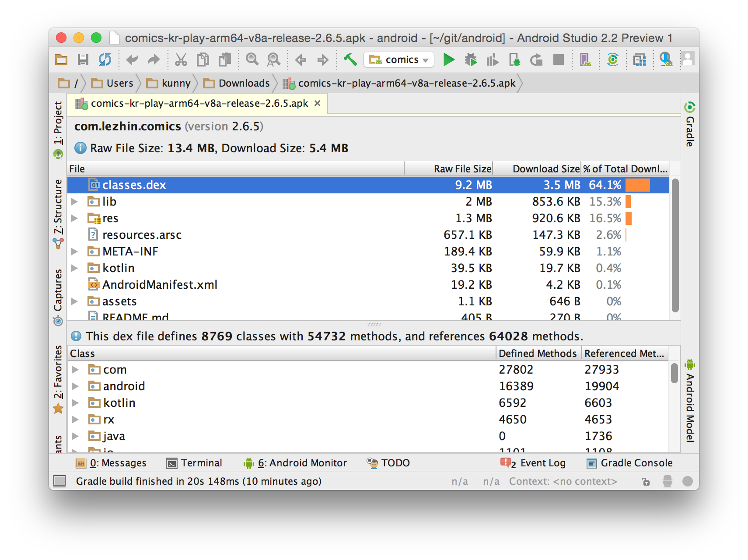Open the Gradle Console

629,463
